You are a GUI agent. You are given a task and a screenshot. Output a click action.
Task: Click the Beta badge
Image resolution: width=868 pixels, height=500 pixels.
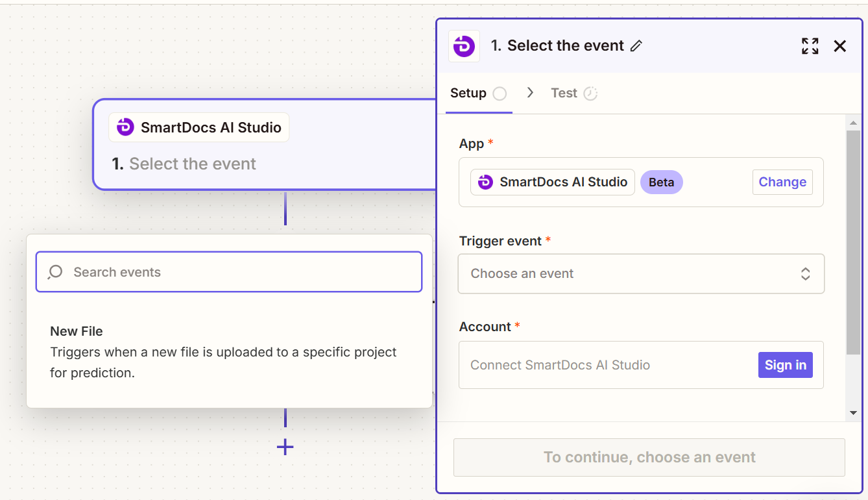click(x=661, y=182)
